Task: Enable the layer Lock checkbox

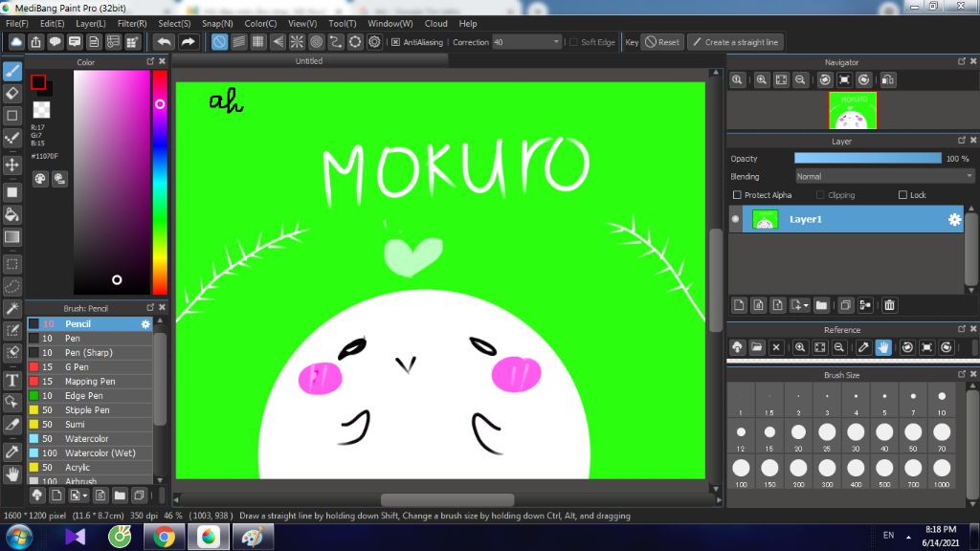Action: pos(902,195)
